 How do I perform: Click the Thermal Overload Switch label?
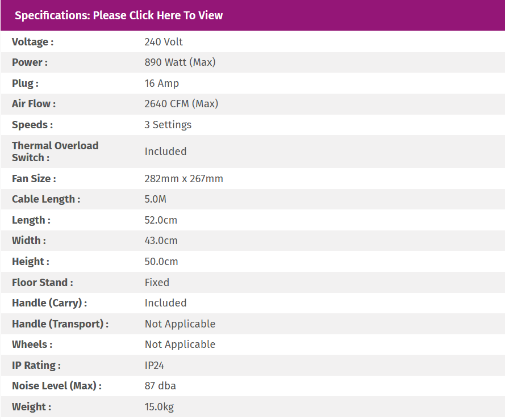[x=55, y=152]
